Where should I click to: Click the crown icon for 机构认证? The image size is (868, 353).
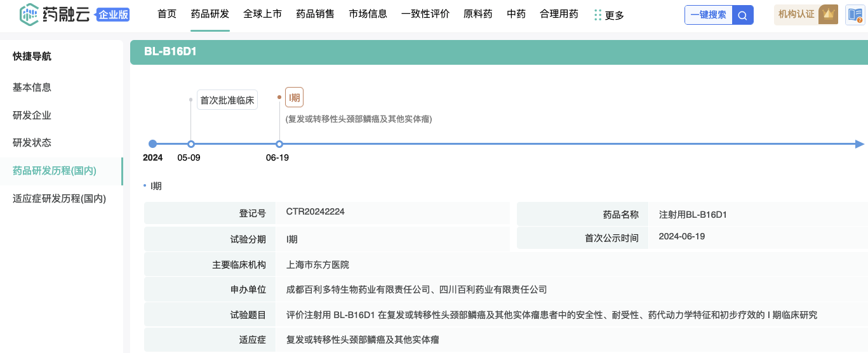(827, 15)
